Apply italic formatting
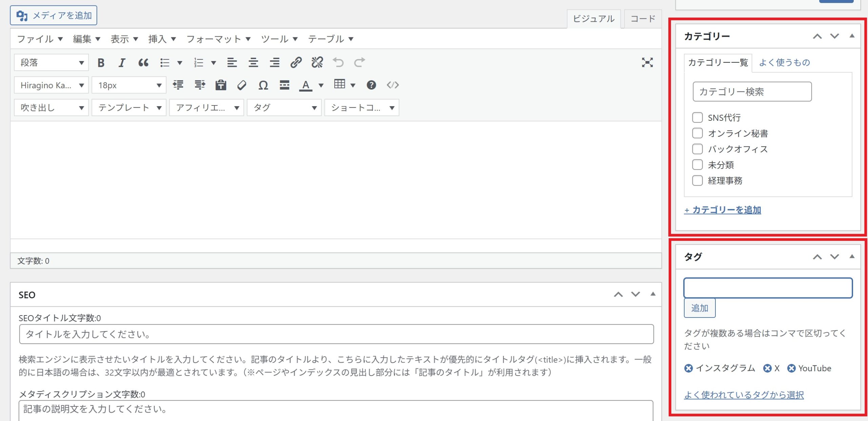Screen dimensions: 868x421 122,63
